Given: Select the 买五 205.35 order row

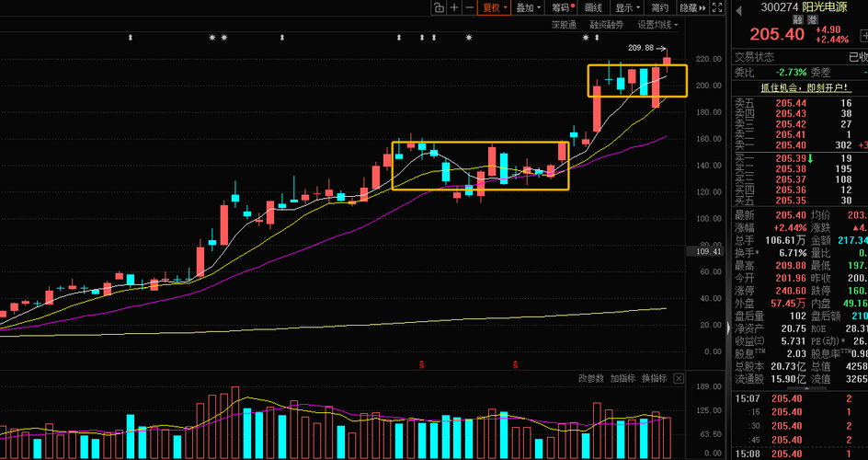Looking at the screenshot, I should (x=800, y=201).
